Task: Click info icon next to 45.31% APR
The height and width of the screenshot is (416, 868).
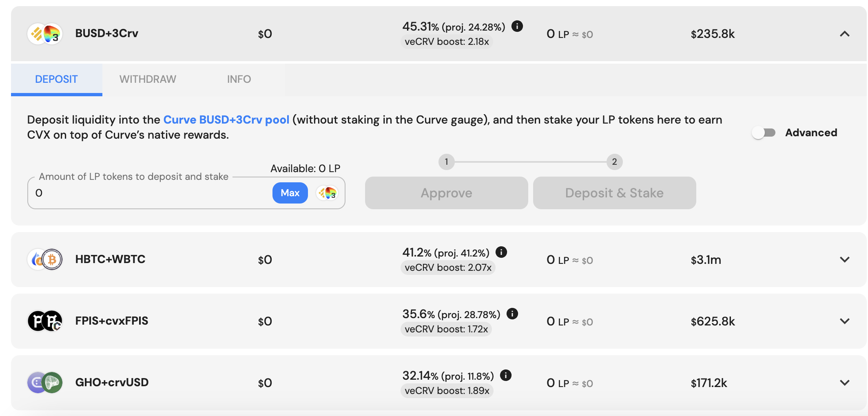Action: [x=517, y=27]
